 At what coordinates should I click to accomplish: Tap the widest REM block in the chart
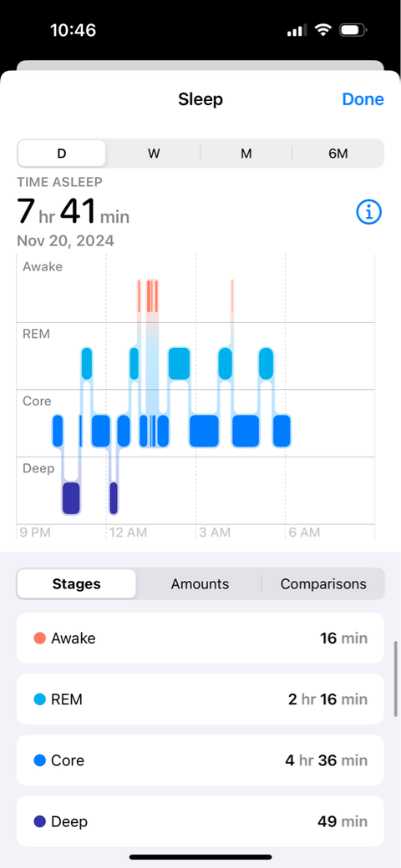[179, 364]
